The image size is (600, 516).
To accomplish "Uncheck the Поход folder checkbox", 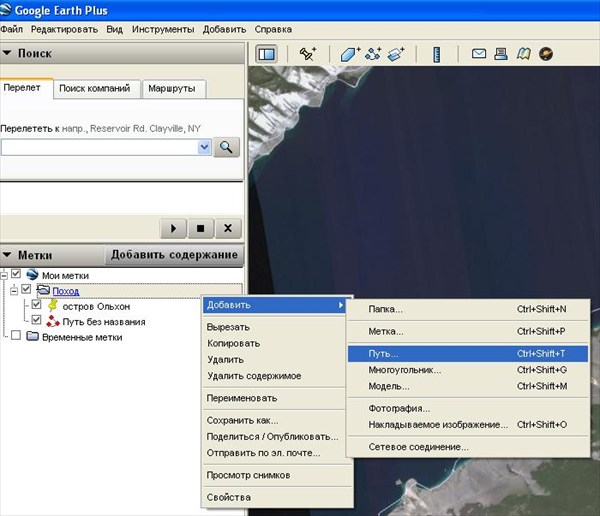I will point(26,289).
